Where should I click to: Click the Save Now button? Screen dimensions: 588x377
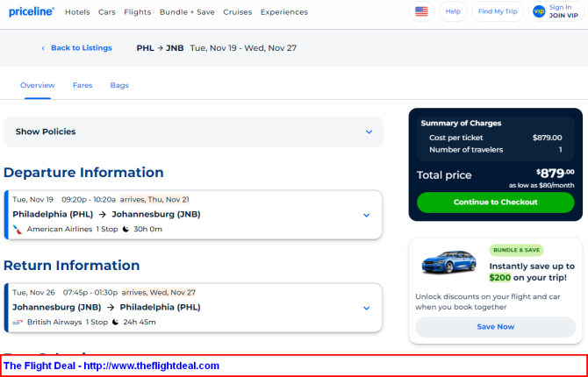click(495, 327)
